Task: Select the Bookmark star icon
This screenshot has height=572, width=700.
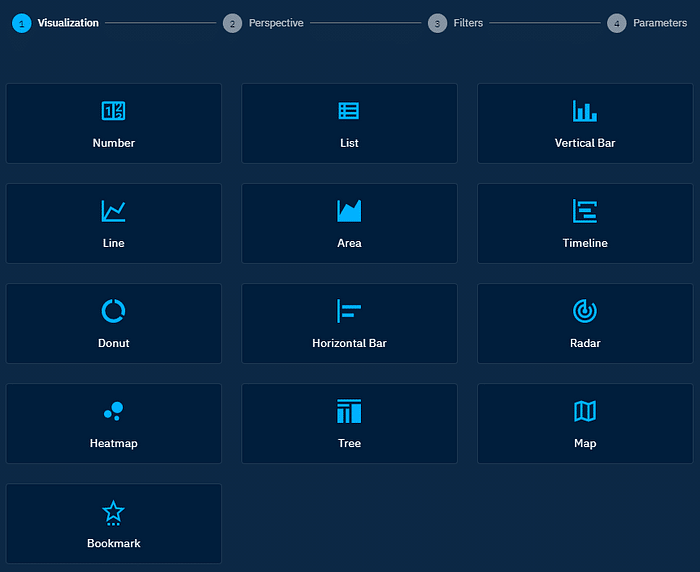Action: pyautogui.click(x=113, y=512)
